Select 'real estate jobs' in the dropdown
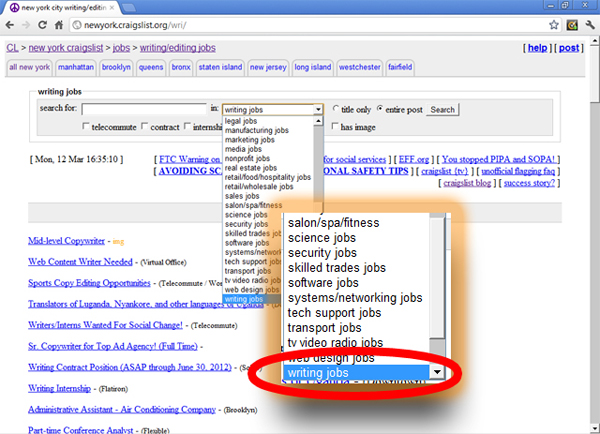The height and width of the screenshot is (434, 600). (x=251, y=168)
